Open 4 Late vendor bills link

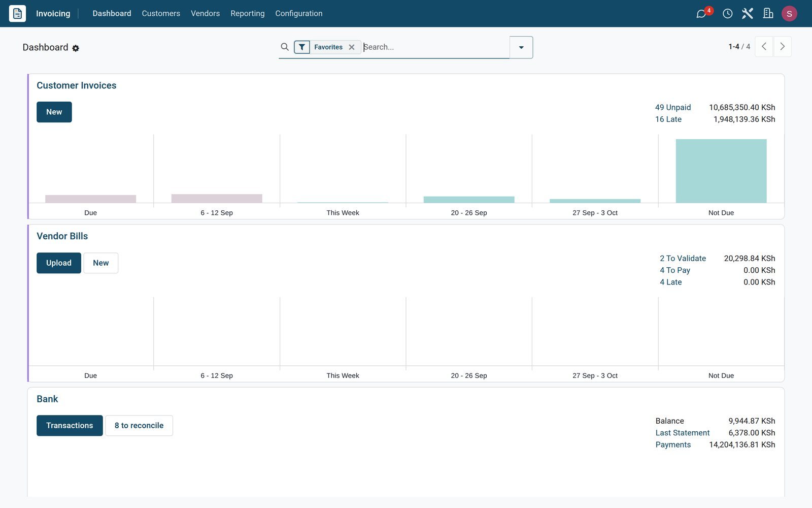[671, 282]
